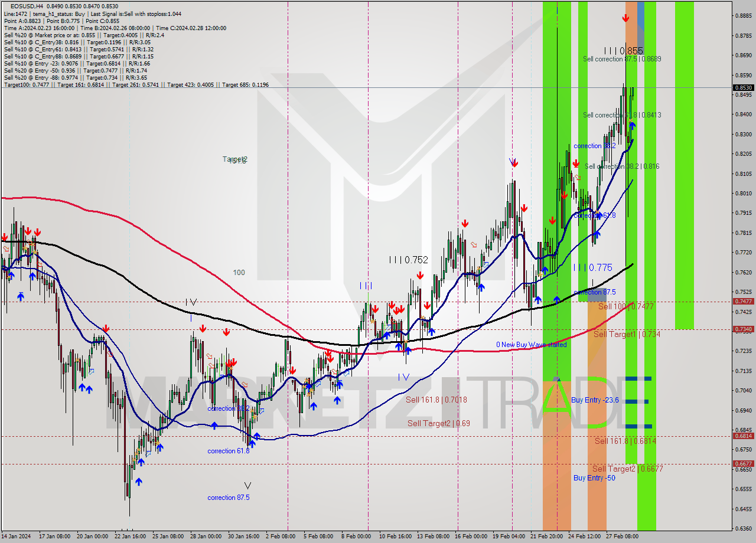Click the 0.8690 price axis value
This screenshot has width=756, height=543.
pos(743,55)
